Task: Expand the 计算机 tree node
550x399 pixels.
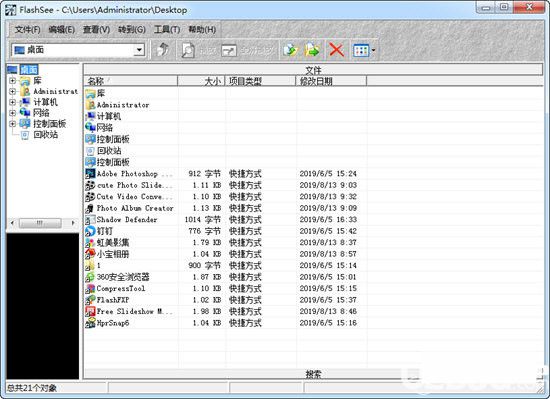Action: click(x=13, y=102)
